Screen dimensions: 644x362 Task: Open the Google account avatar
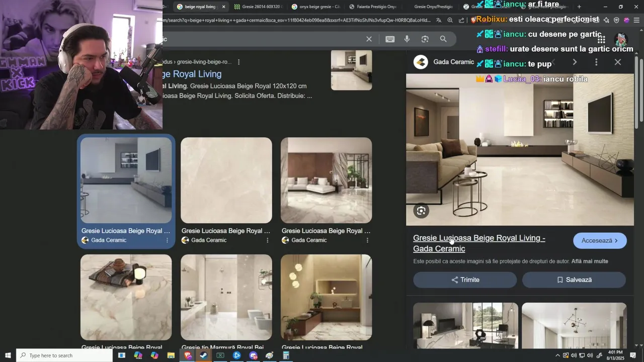(621, 39)
